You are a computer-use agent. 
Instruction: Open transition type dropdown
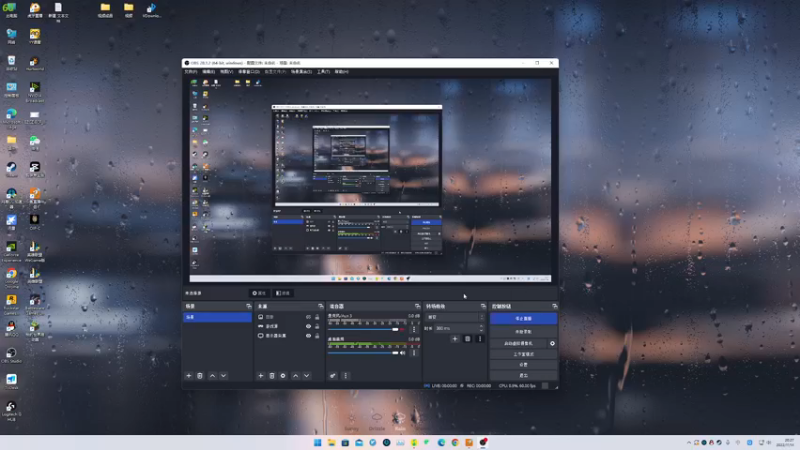click(455, 317)
